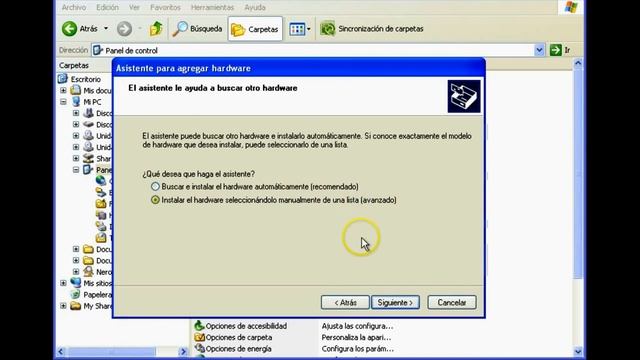This screenshot has width=640, height=360.
Task: Expand the Mis sitios de red node
Action: [63, 283]
